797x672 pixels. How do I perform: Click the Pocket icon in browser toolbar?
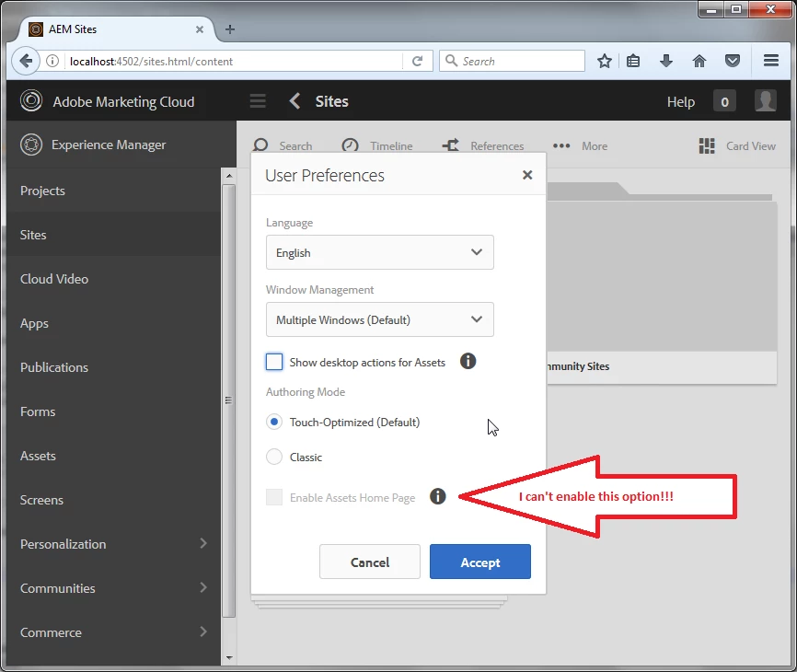click(733, 61)
